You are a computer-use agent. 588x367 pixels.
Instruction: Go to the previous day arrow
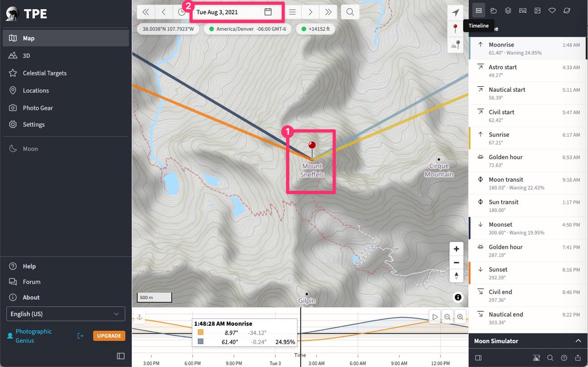coord(164,12)
